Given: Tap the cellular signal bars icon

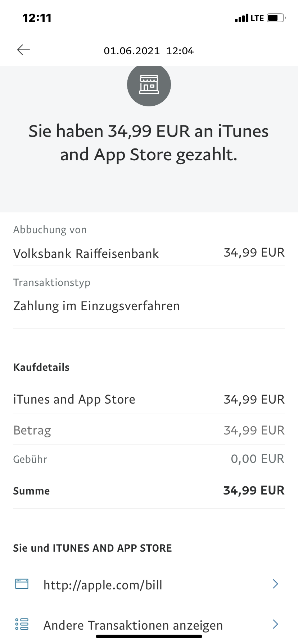Looking at the screenshot, I should 241,18.
